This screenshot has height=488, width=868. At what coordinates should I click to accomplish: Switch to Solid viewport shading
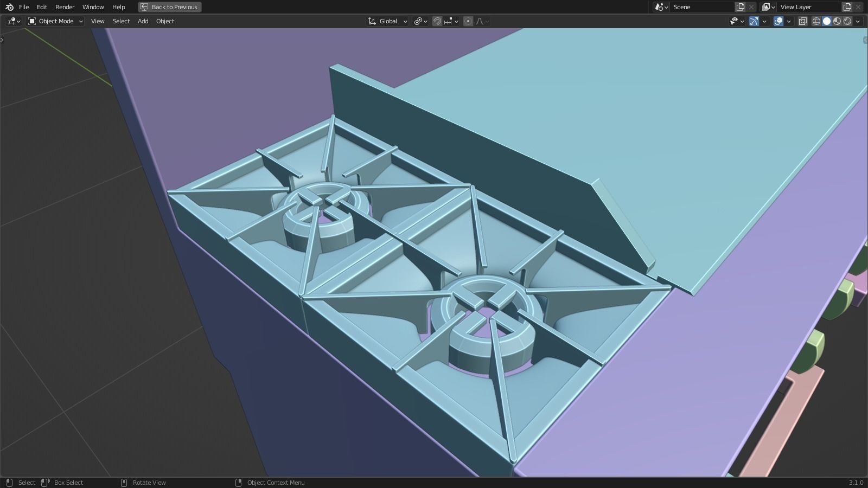point(827,21)
